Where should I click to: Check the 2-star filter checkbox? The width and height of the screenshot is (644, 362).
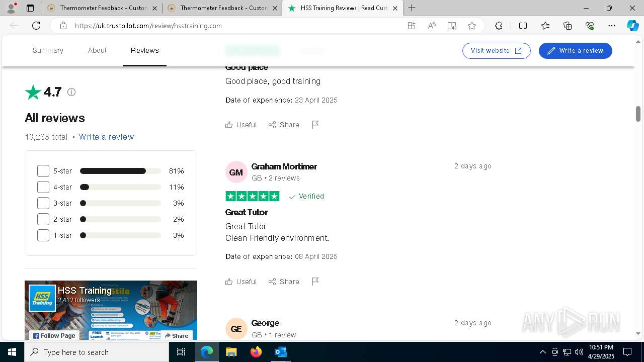pos(43,219)
